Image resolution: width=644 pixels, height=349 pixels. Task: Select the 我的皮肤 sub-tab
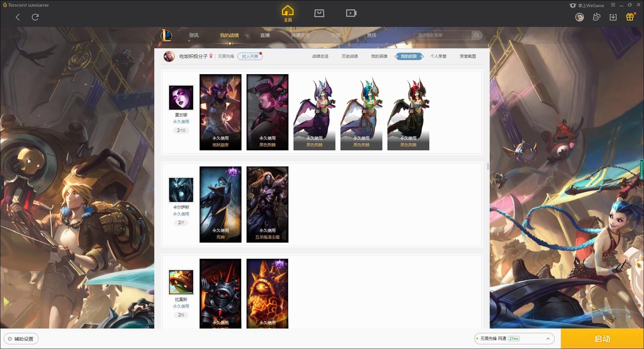click(x=409, y=56)
